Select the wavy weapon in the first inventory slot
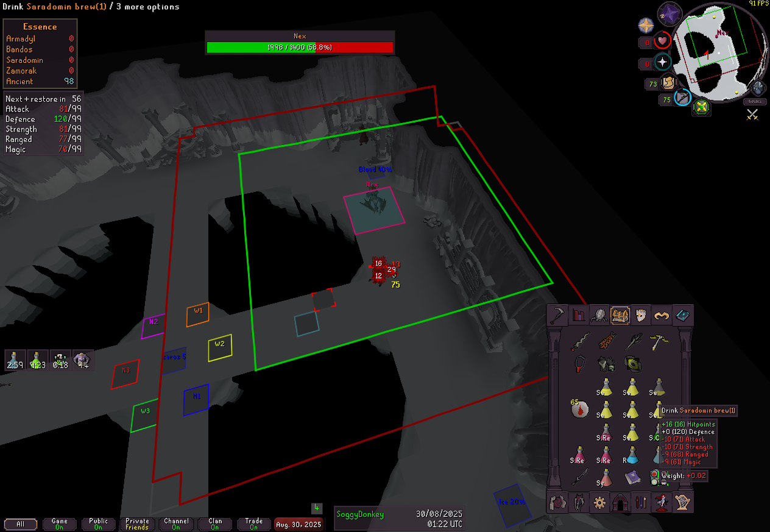The height and width of the screenshot is (532, 770). point(581,342)
